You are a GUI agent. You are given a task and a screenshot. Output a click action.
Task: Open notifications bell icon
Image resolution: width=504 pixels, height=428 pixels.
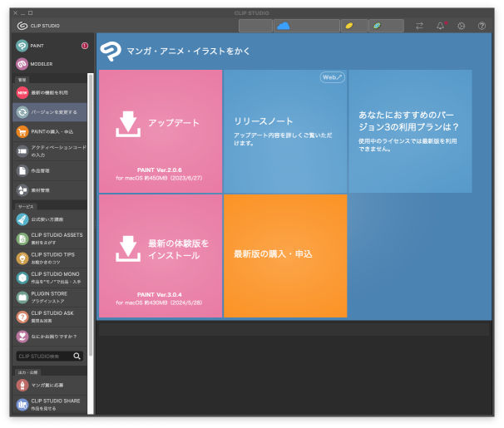click(x=440, y=26)
